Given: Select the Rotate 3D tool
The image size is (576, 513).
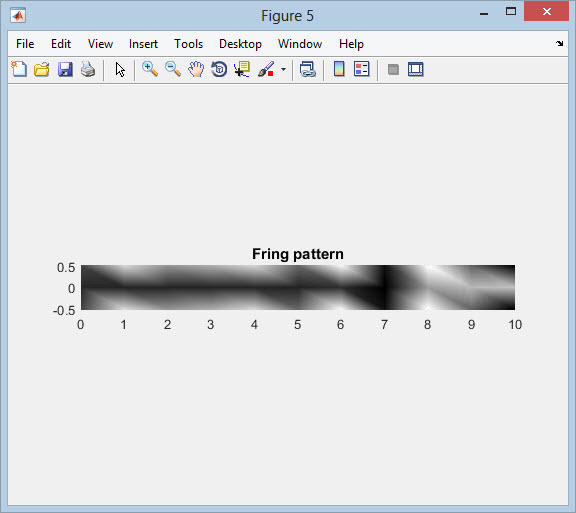Looking at the screenshot, I should pos(219,69).
